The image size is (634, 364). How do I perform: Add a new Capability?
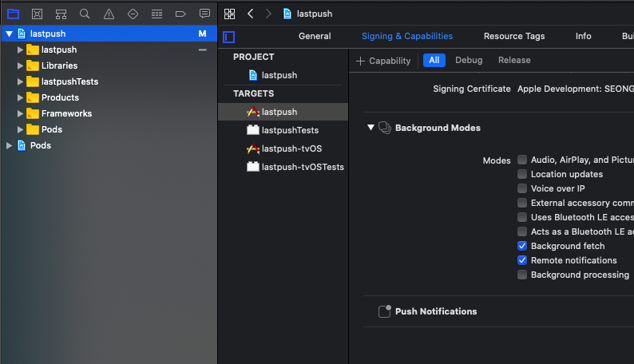383,61
